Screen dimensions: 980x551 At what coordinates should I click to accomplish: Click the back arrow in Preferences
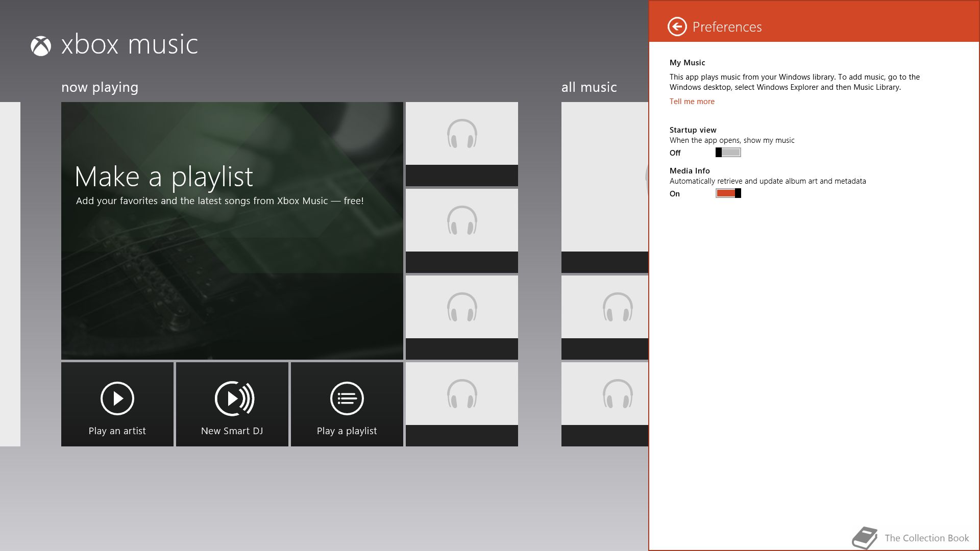click(x=677, y=27)
